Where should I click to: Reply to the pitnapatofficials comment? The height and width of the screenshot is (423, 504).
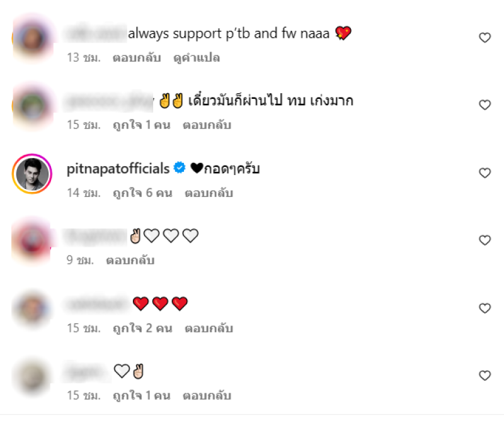[x=209, y=193]
